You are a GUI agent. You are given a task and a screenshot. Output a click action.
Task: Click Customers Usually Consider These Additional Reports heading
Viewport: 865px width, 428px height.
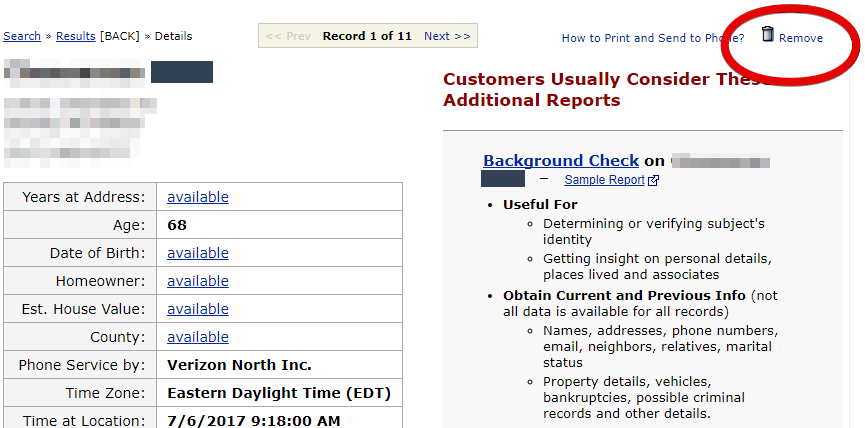pos(607,90)
